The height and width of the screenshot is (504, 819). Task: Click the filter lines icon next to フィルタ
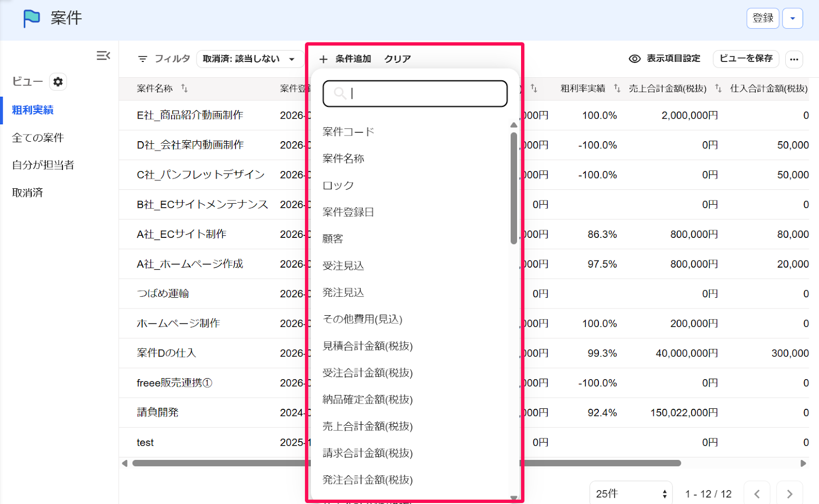point(143,59)
